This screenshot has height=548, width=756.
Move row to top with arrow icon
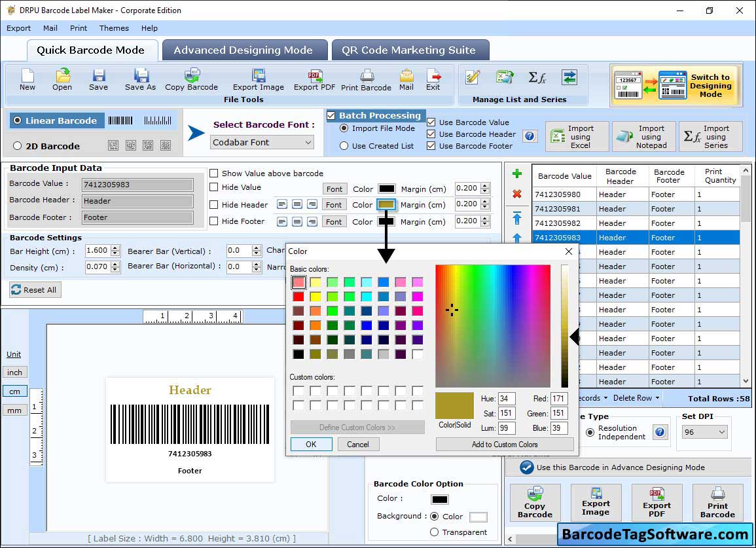[517, 217]
